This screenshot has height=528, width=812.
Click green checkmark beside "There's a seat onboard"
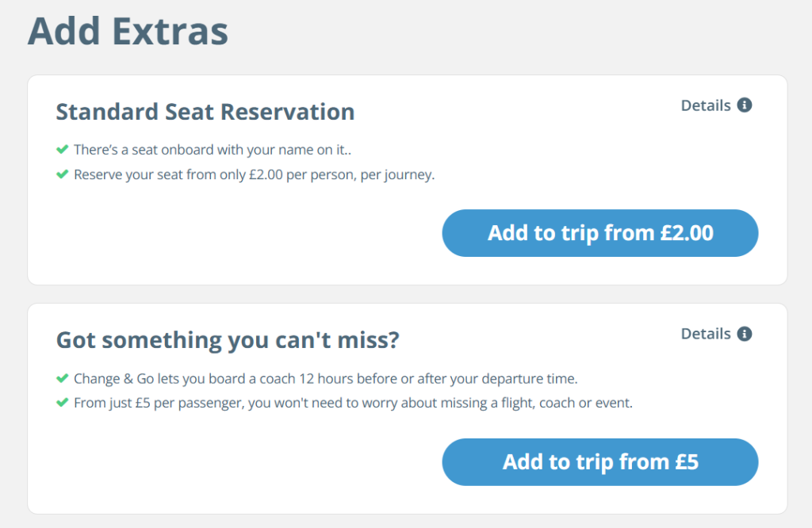click(x=62, y=149)
